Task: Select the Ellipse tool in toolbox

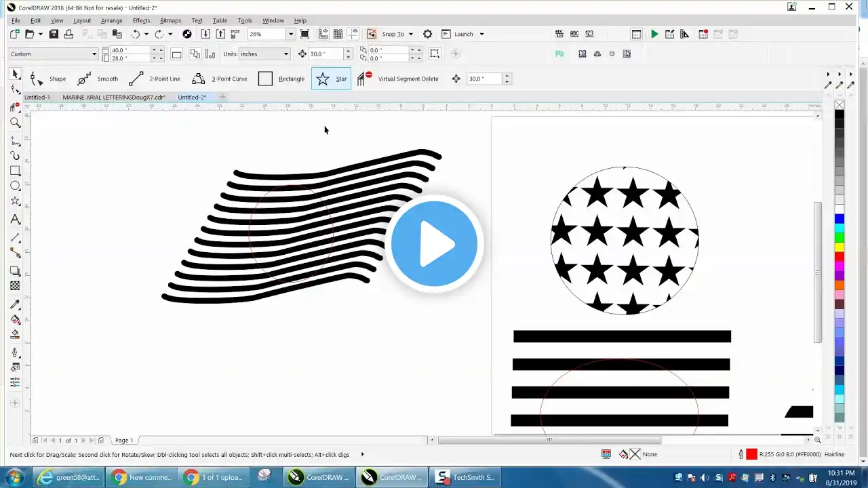Action: tap(15, 186)
